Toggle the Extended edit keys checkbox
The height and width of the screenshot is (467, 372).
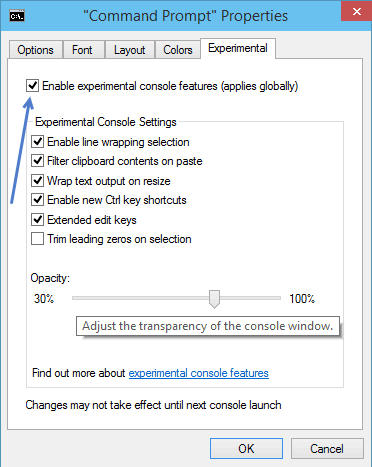tap(38, 220)
